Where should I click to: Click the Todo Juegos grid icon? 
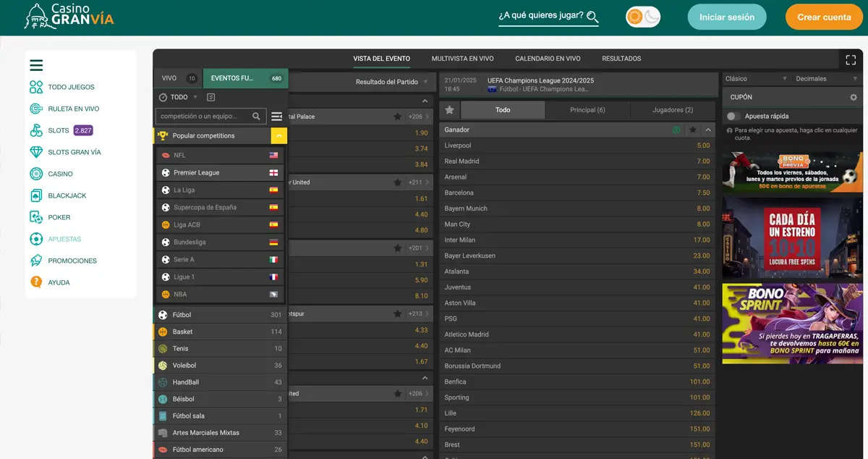[36, 87]
